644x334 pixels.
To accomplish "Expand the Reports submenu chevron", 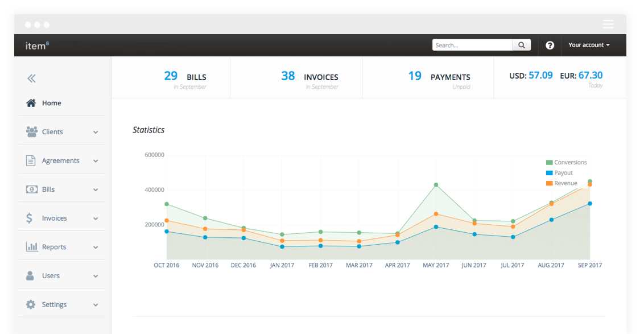I will (96, 248).
